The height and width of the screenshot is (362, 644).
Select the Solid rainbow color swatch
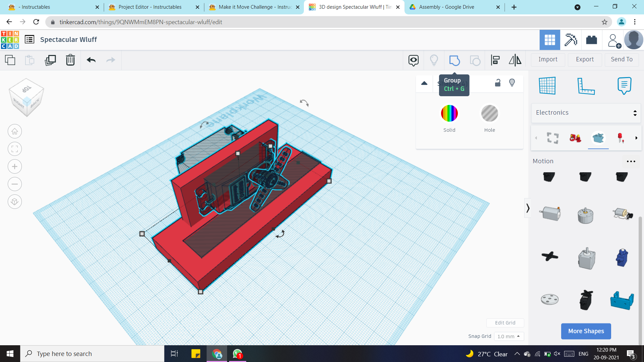(449, 113)
